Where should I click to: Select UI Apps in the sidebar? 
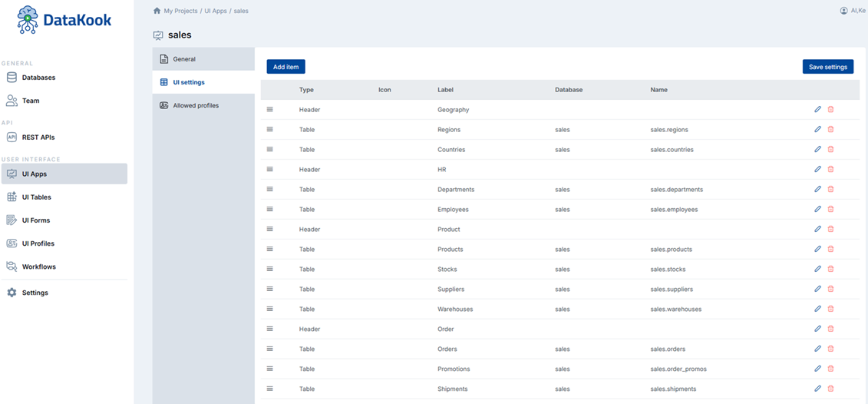pyautogui.click(x=64, y=174)
